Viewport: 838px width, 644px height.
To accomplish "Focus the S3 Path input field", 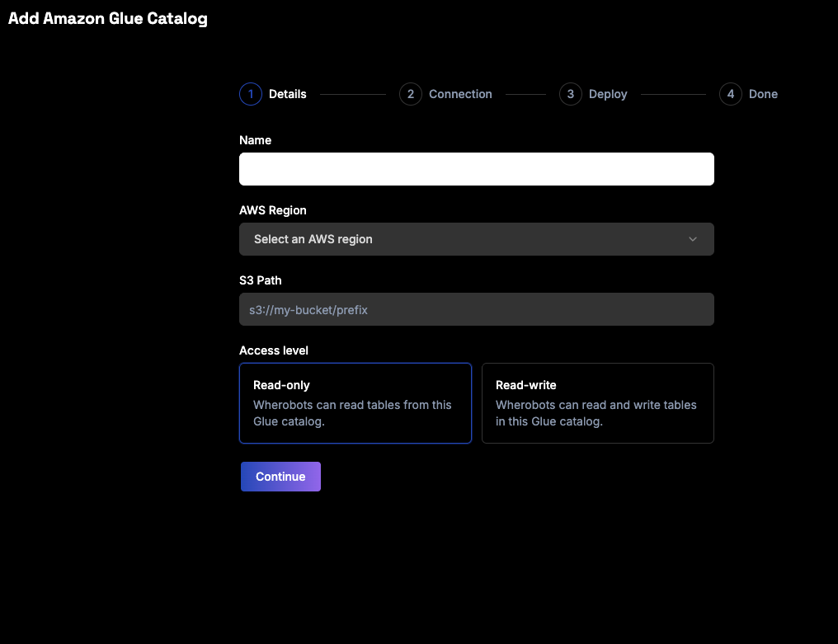I will coord(476,309).
